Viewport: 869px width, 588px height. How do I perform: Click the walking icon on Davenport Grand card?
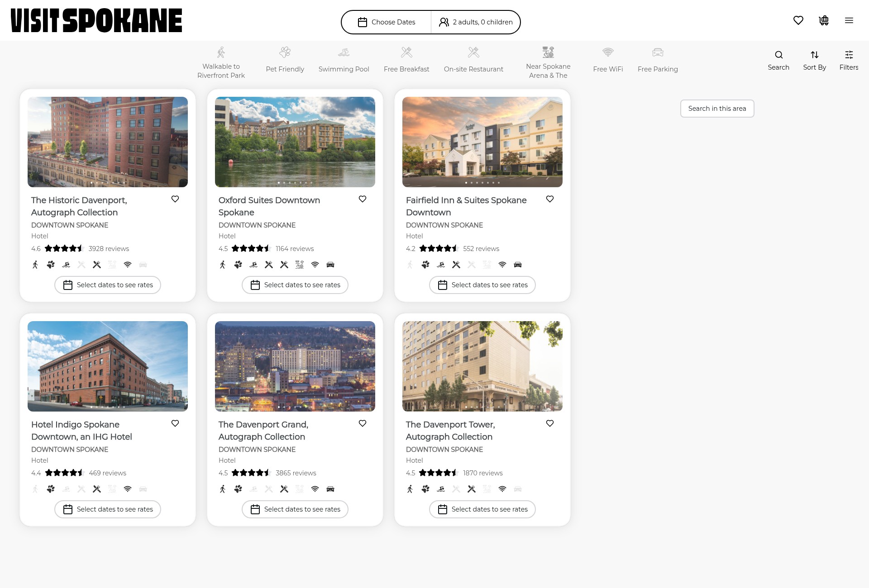tap(223, 489)
